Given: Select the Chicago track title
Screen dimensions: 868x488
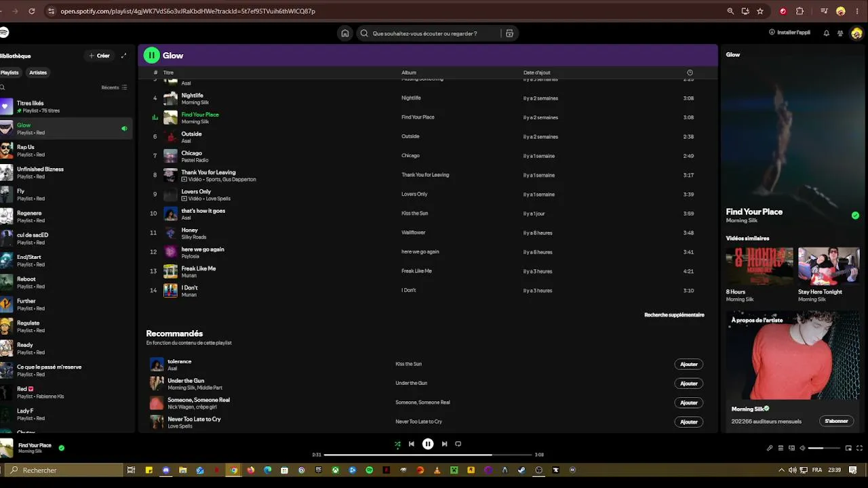Looking at the screenshot, I should [x=192, y=153].
